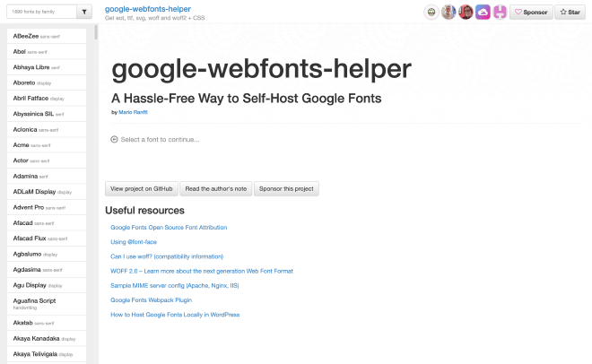Click the Sponsor heart button
Screen dimensions: 592x364
click(x=530, y=13)
